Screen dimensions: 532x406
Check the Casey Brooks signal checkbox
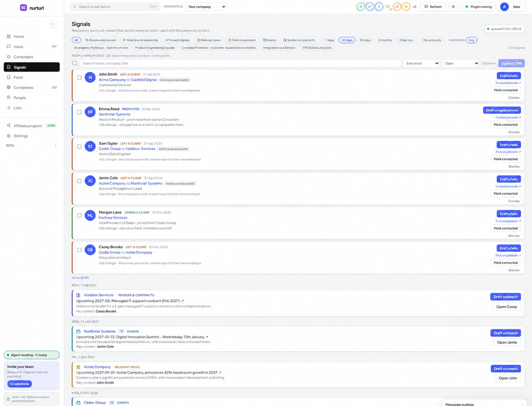click(79, 250)
